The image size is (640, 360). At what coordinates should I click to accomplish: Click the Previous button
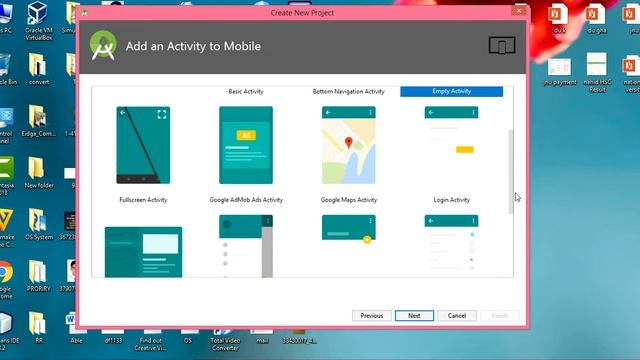click(x=371, y=316)
